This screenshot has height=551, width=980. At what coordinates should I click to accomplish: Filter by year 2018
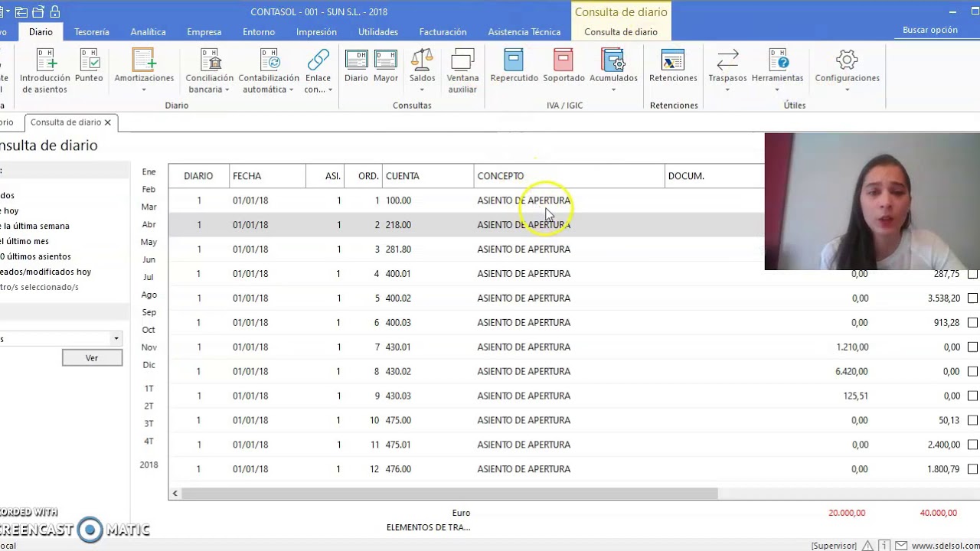pyautogui.click(x=149, y=465)
